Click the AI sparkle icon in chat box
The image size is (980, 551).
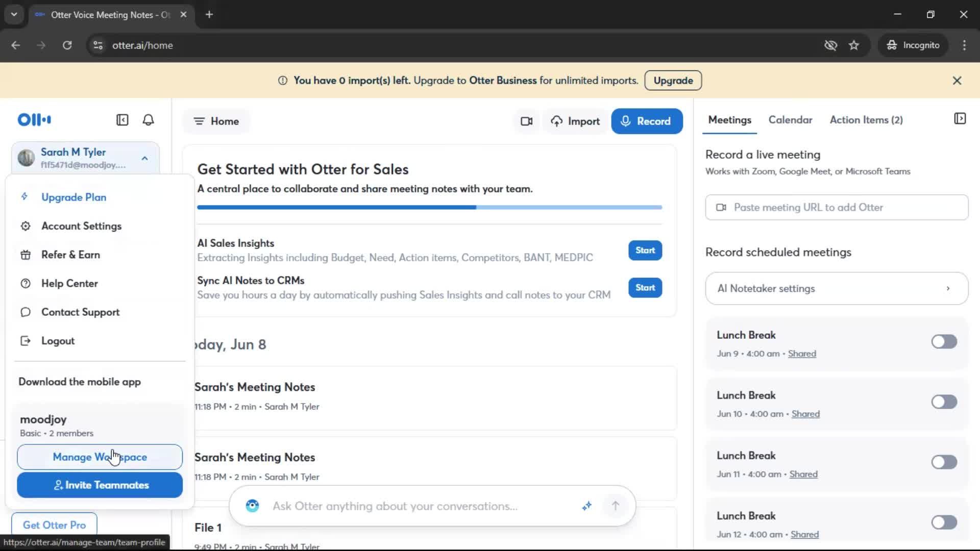click(586, 506)
